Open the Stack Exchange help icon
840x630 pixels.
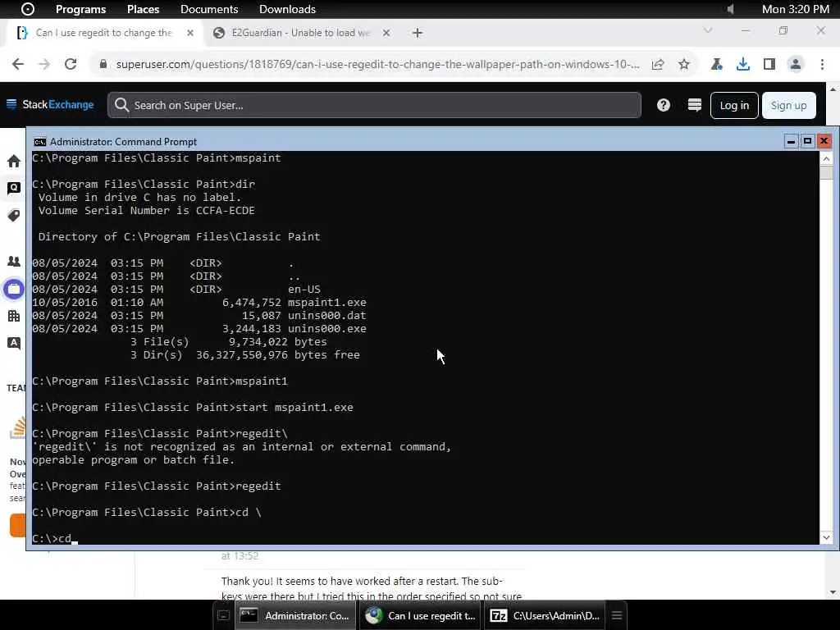coord(663,105)
